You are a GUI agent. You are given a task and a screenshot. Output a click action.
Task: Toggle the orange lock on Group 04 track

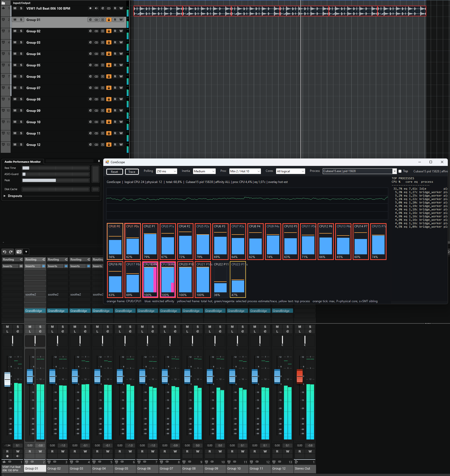(109, 54)
